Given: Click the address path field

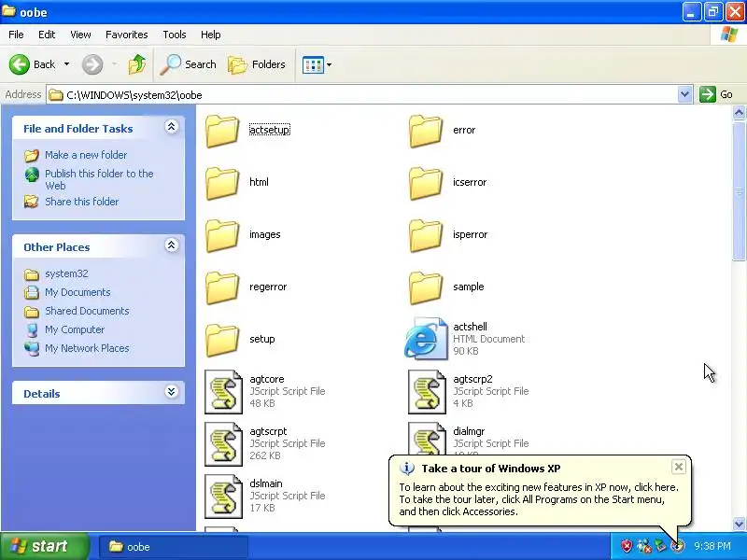Looking at the screenshot, I should point(362,95).
